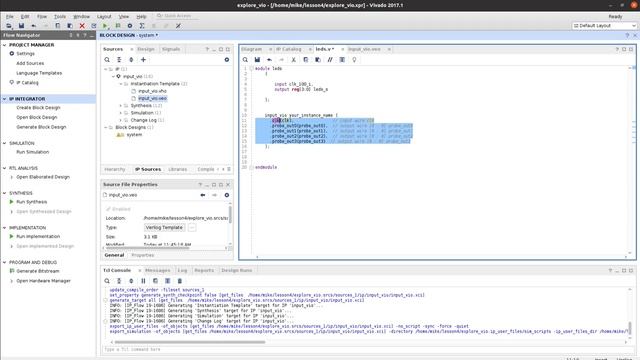Screen dimensions: 640x360
Task: Expand the Synthesis folder in Sources tree
Action: (121, 106)
